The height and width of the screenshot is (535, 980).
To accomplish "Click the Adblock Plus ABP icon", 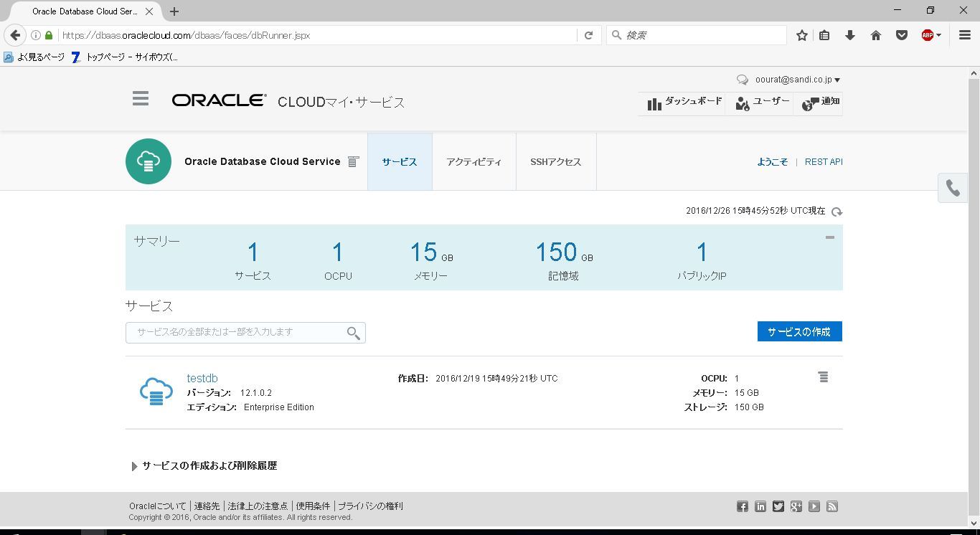I will pos(927,35).
